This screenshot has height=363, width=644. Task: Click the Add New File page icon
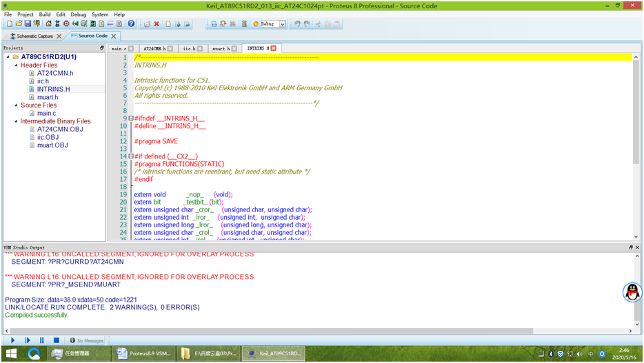(168, 24)
